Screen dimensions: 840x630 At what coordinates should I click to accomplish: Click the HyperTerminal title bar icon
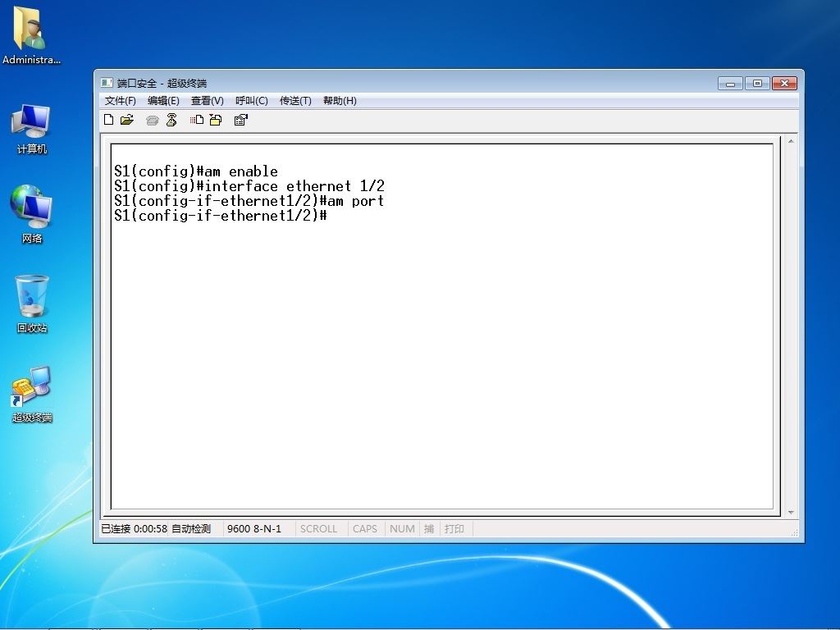pyautogui.click(x=107, y=83)
